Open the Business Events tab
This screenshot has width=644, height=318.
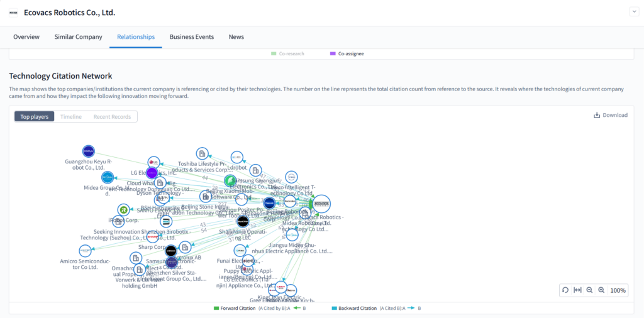191,37
